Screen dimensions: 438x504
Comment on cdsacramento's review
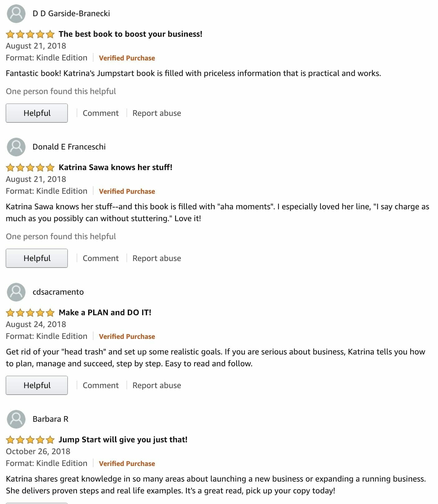click(x=101, y=385)
